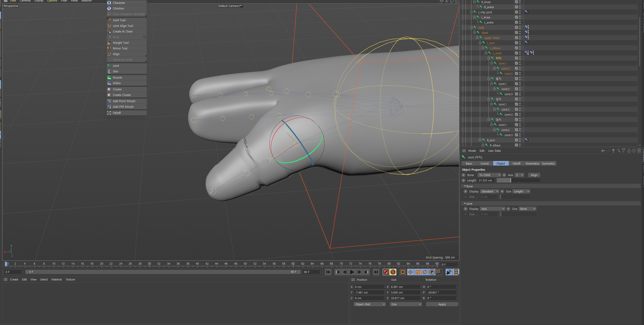The width and height of the screenshot is (644, 325).
Task: Toggle the sound playback speaker icon
Action: coord(449,272)
